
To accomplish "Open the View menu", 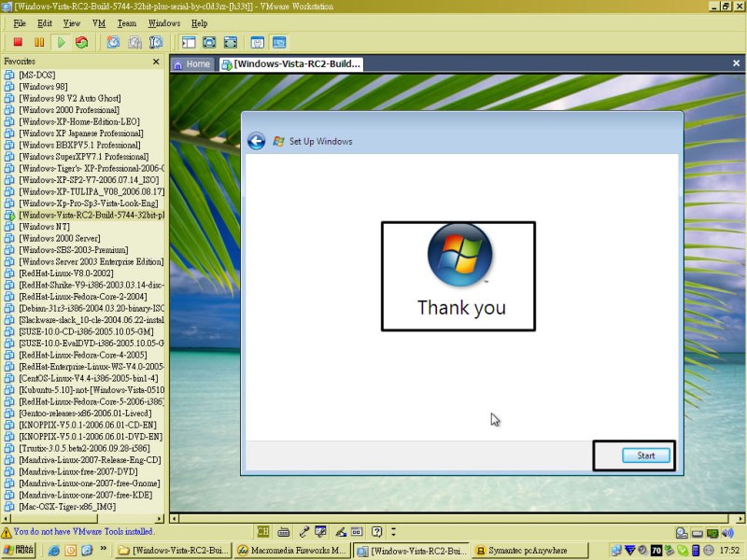I will point(72,23).
